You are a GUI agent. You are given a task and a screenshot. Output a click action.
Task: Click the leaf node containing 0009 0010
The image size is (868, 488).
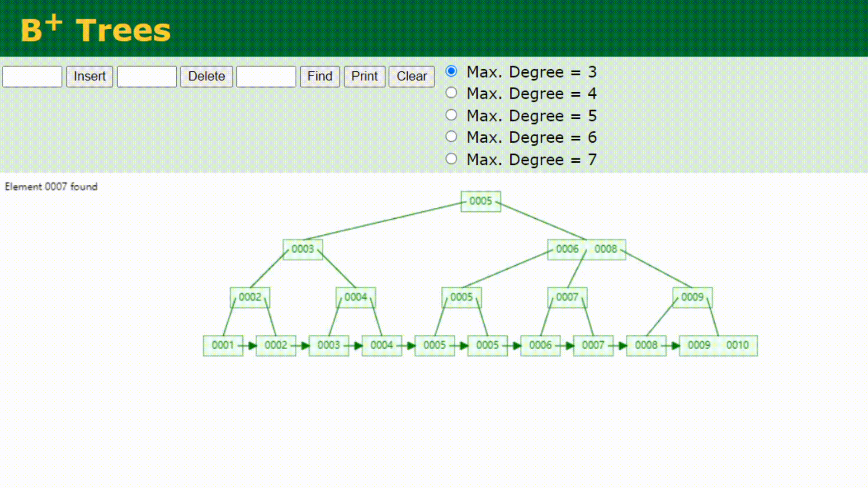point(718,346)
